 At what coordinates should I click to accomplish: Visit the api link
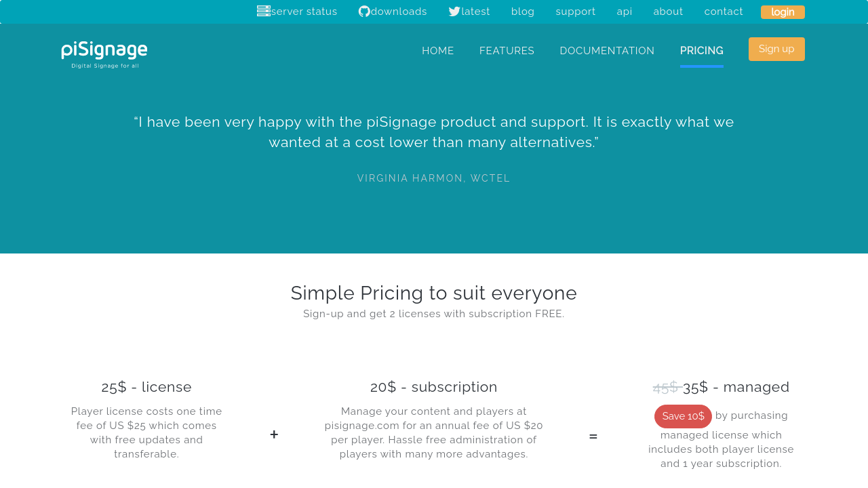click(625, 12)
